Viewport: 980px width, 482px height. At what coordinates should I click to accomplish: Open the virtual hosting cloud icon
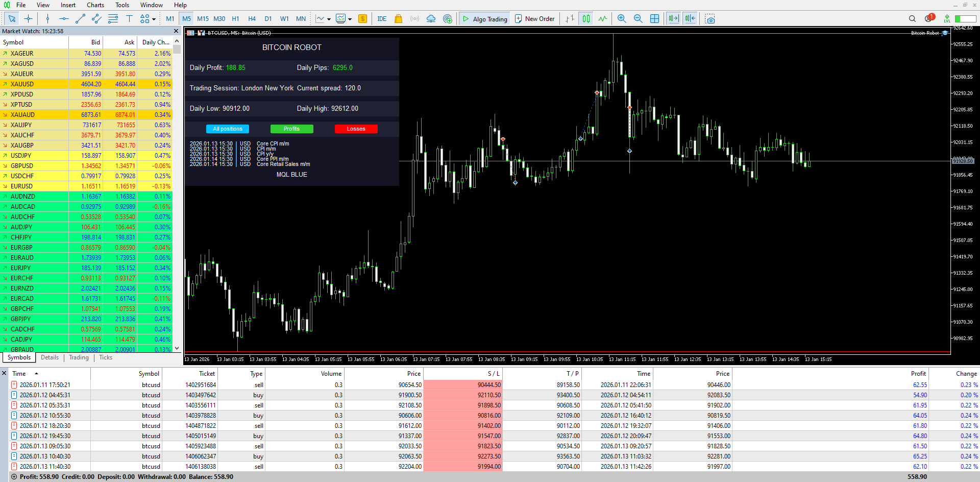(431, 19)
